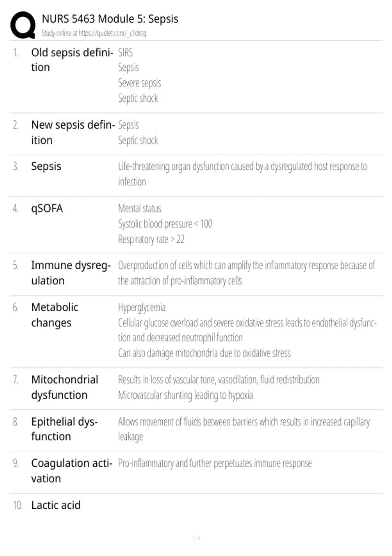Click the title NURS 5463 Module 5: Sepsis
392x556 pixels.
click(x=110, y=19)
